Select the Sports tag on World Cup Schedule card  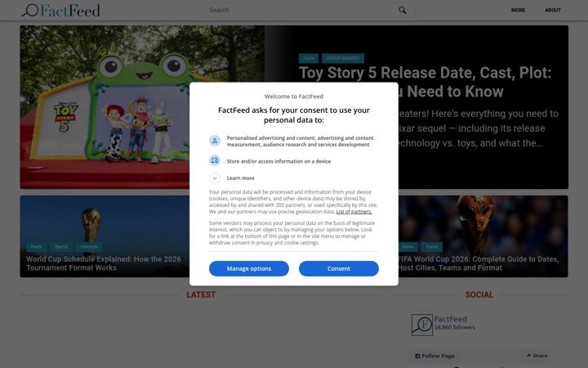(61, 247)
